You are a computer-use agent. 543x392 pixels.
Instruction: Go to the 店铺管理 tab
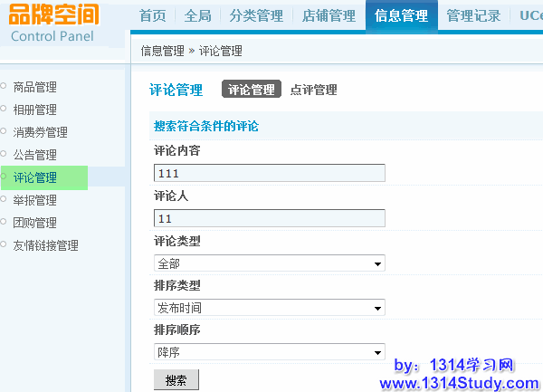pyautogui.click(x=328, y=15)
